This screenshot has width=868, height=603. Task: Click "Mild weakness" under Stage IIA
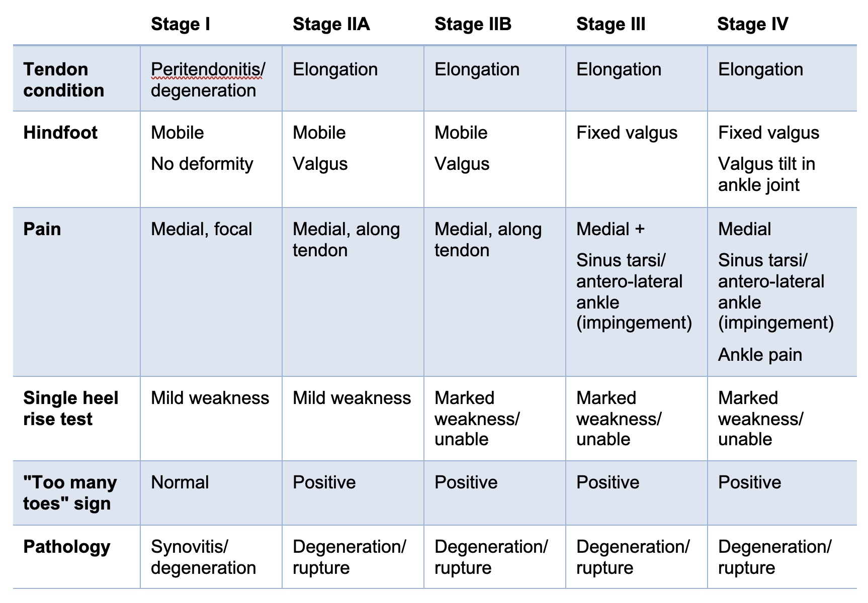tap(352, 398)
